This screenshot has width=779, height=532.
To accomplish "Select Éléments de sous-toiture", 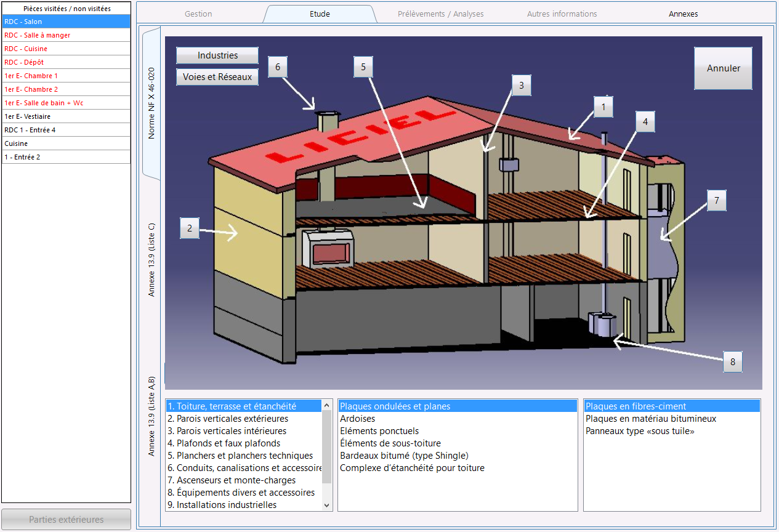I will 458,443.
